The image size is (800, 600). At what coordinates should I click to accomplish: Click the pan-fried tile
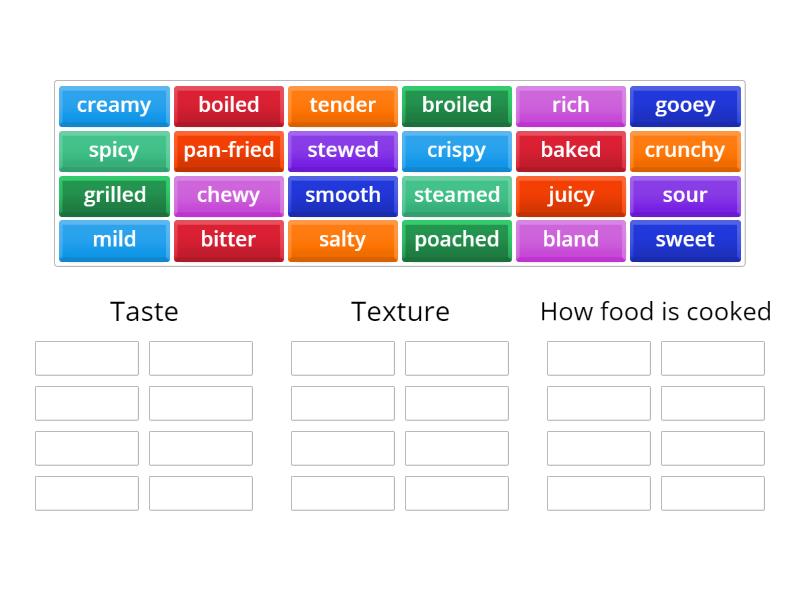pyautogui.click(x=228, y=151)
